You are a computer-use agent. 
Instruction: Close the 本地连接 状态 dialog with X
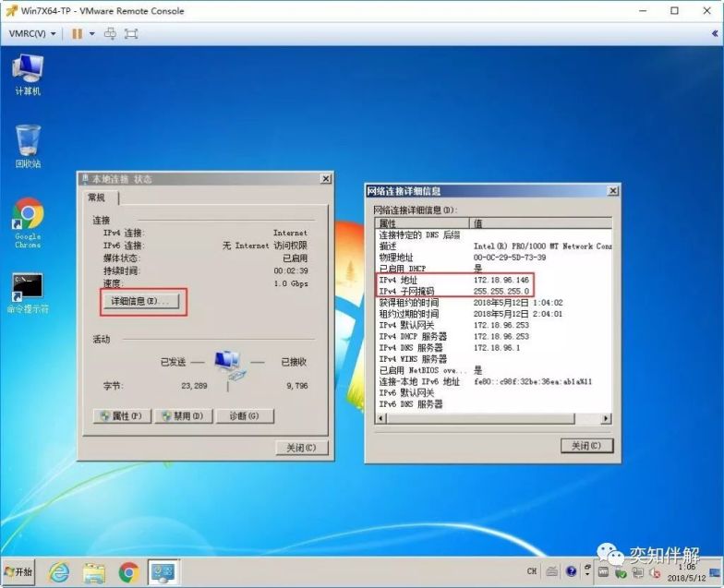coord(326,179)
